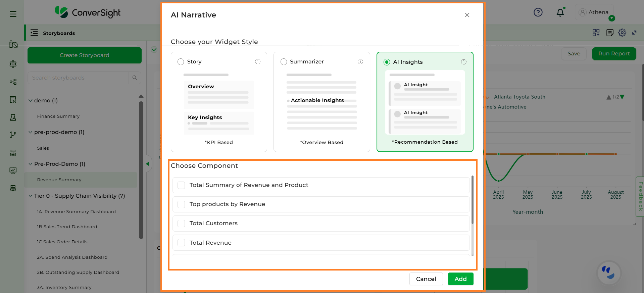
Task: Click the Add button
Action: point(460,279)
